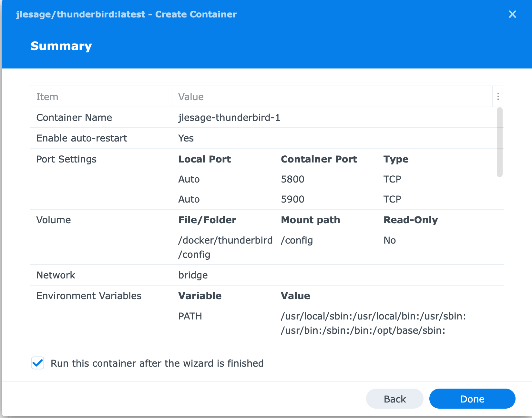This screenshot has width=532, height=418.
Task: Click Auto local port for 5900
Action: (189, 199)
